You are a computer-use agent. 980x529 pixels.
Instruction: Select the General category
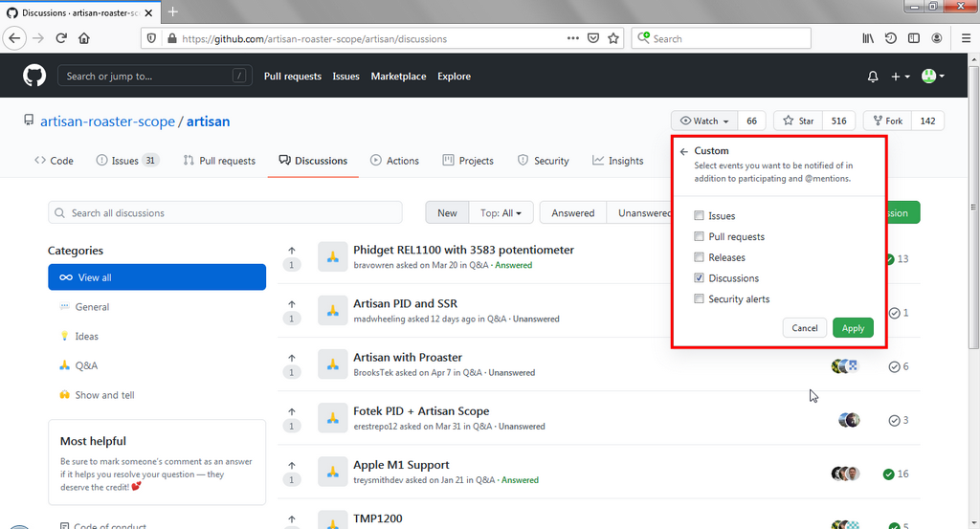pyautogui.click(x=92, y=307)
